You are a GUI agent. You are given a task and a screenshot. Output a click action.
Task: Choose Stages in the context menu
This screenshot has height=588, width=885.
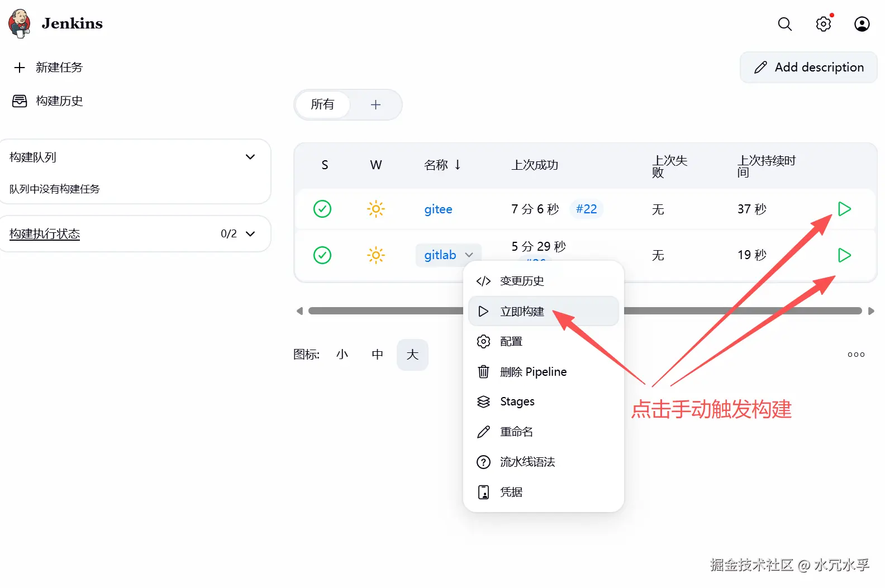(x=543, y=401)
